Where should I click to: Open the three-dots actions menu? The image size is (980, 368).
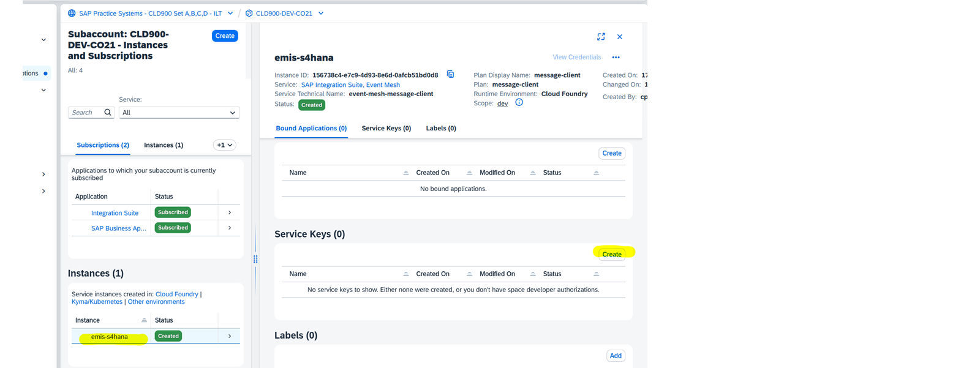tap(616, 58)
